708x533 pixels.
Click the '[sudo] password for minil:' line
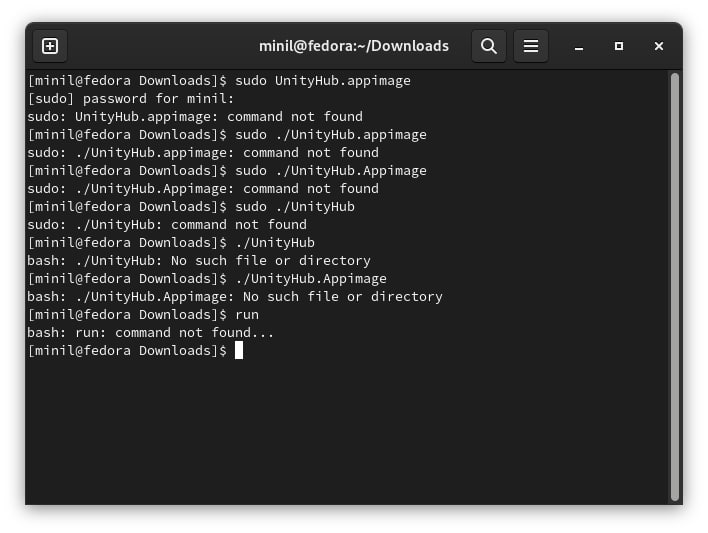(x=131, y=98)
